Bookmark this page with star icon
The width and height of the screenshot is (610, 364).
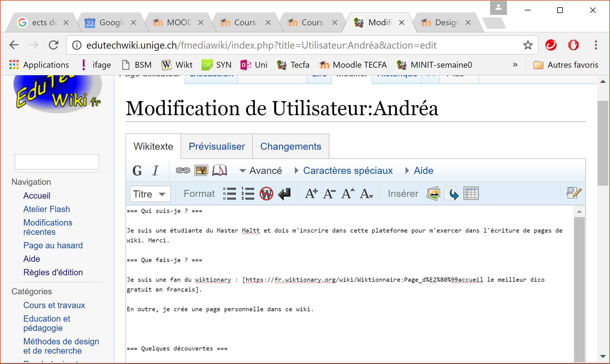[x=528, y=45]
